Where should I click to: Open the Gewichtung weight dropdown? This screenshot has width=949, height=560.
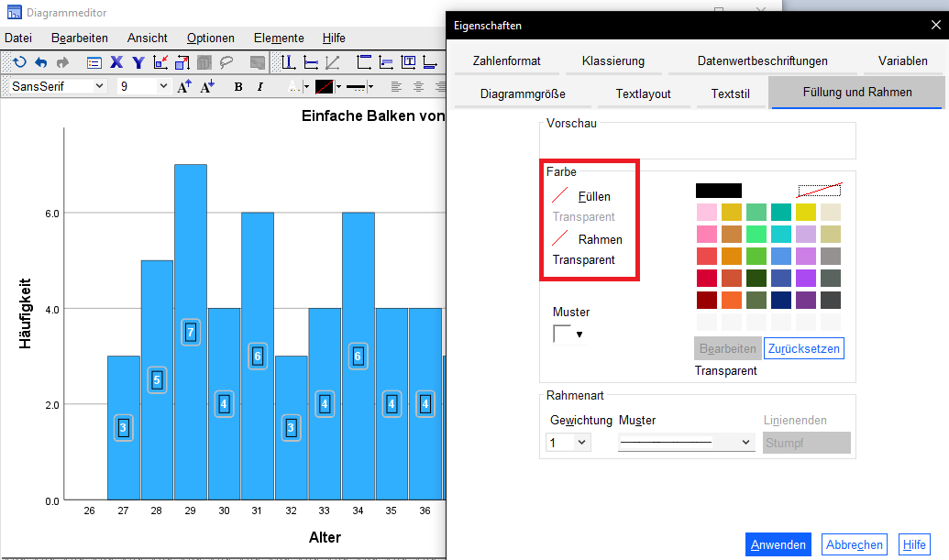coord(568,442)
